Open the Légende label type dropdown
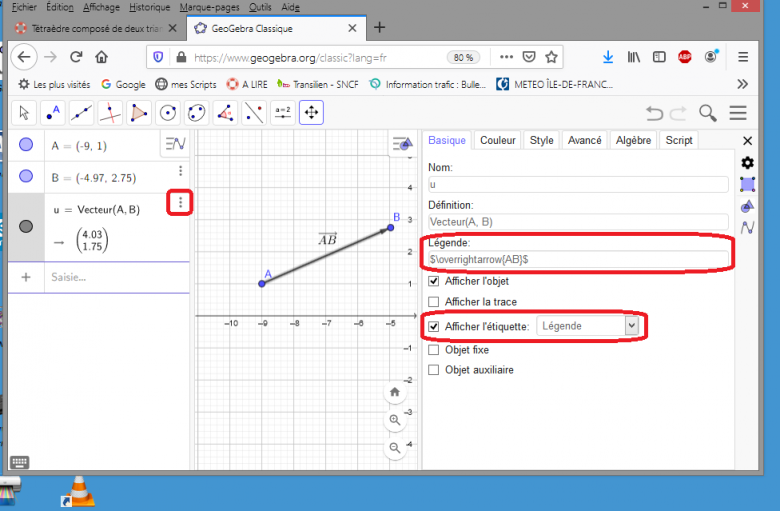Image resolution: width=780 pixels, height=511 pixels. [587, 326]
